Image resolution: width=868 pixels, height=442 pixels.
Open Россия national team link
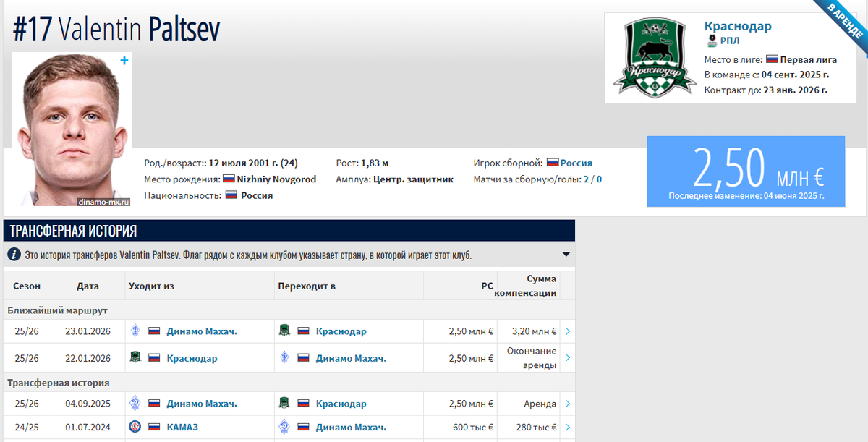tap(576, 163)
